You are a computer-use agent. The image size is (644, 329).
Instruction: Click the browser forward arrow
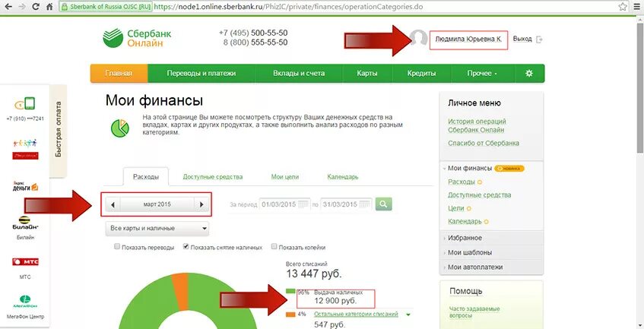22,7
